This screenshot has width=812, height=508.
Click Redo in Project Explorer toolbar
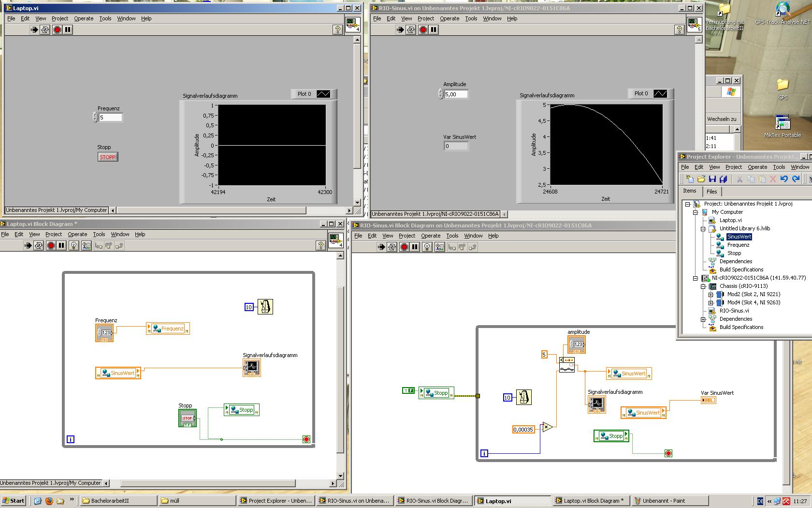[796, 179]
